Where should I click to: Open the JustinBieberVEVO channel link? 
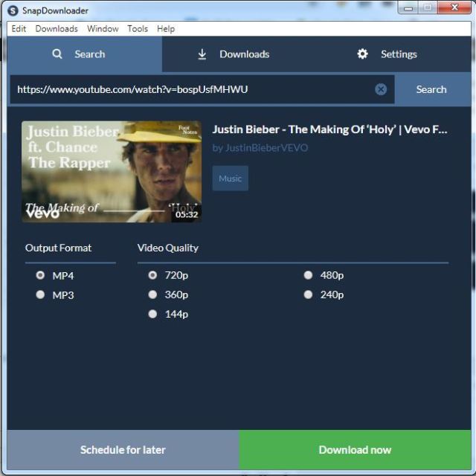click(x=260, y=148)
